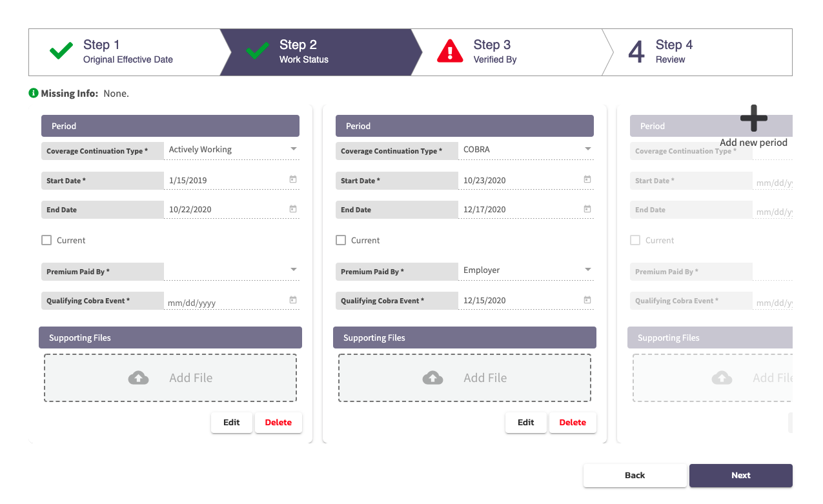Enable Current for the COBRA period

341,239
